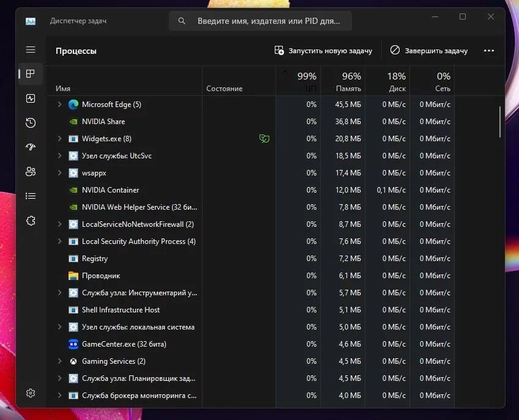
Task: Click Запустить новую задачу button
Action: coord(323,51)
